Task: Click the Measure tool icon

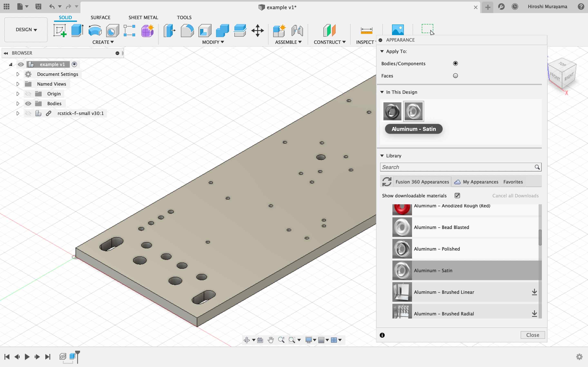Action: coord(366,31)
